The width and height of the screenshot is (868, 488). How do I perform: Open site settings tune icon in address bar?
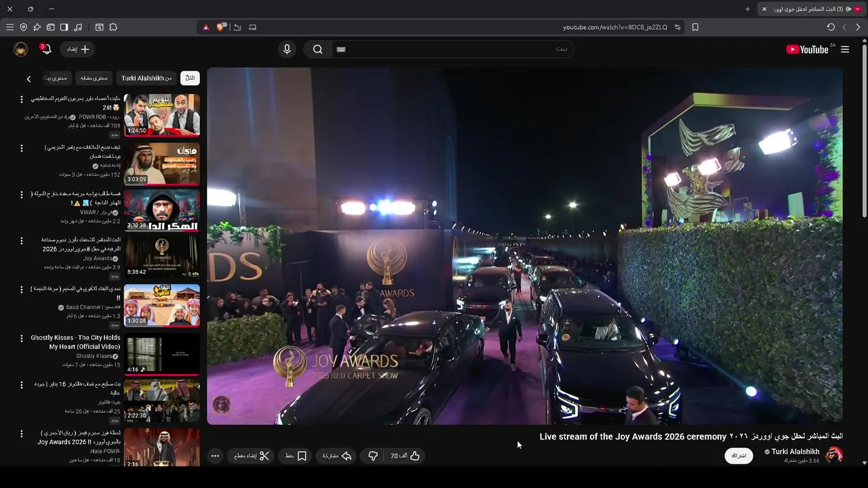pos(677,27)
